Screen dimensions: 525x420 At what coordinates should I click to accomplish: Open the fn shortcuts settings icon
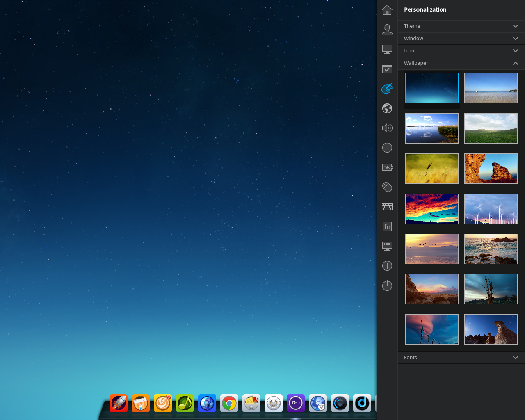(x=387, y=226)
